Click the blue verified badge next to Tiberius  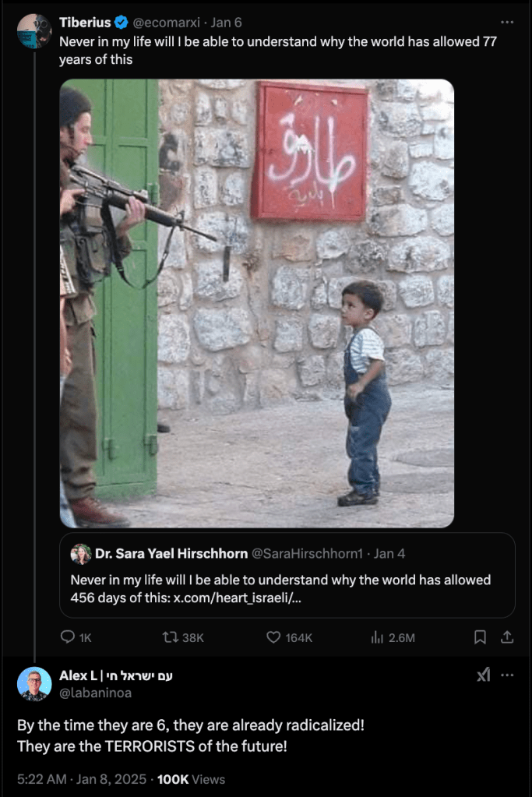(121, 23)
